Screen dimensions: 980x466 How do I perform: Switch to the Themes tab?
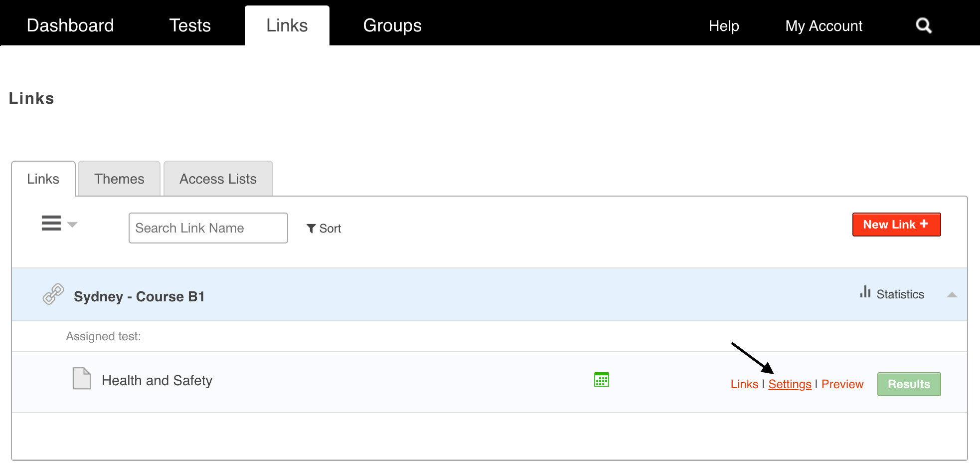click(119, 179)
